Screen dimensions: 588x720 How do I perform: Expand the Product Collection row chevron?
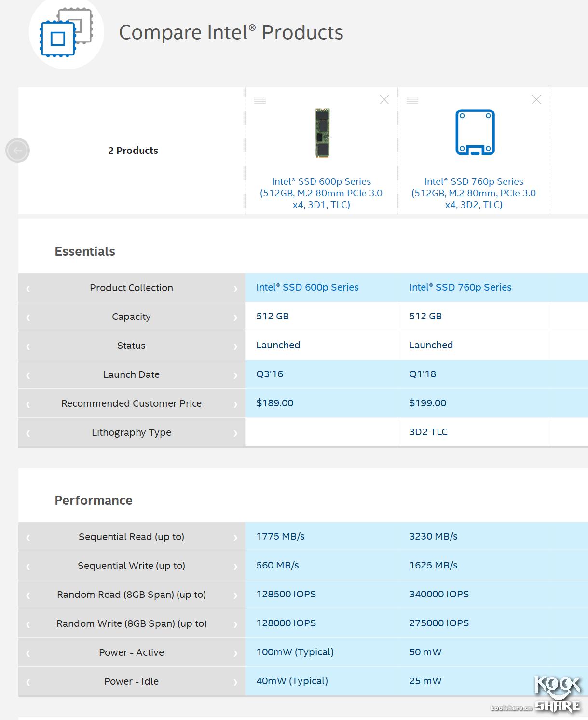coord(235,288)
